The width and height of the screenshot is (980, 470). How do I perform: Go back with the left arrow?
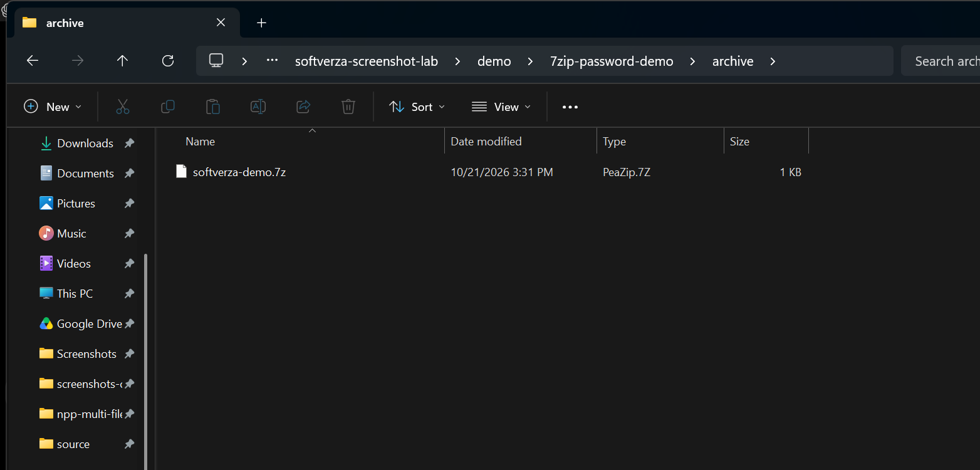[33, 61]
